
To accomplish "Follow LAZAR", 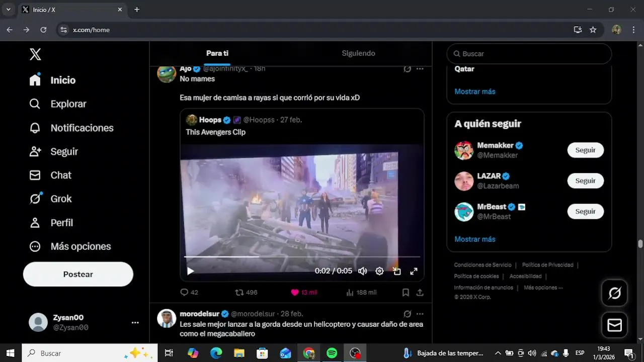I will coord(585,180).
